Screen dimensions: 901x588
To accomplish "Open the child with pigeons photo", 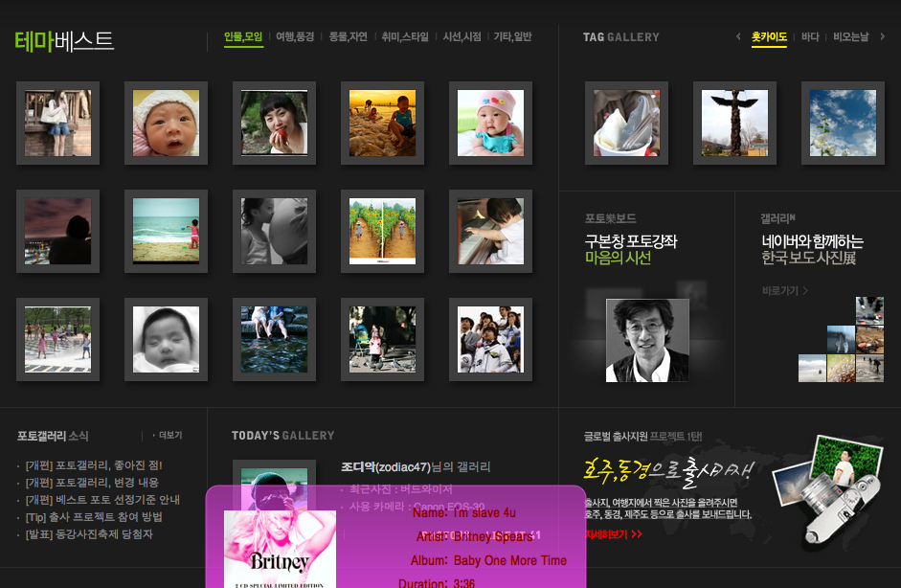I will click(x=382, y=339).
